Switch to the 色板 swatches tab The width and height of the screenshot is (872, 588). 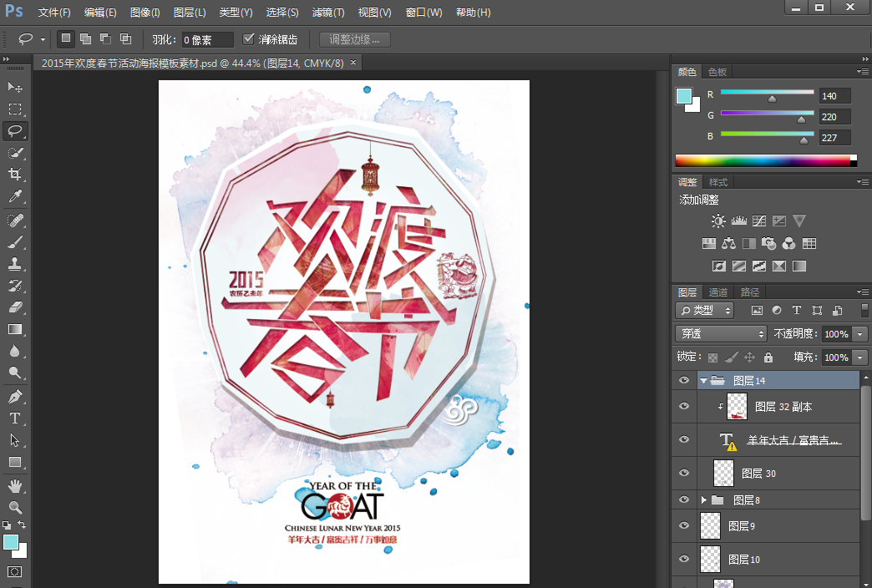pos(717,72)
